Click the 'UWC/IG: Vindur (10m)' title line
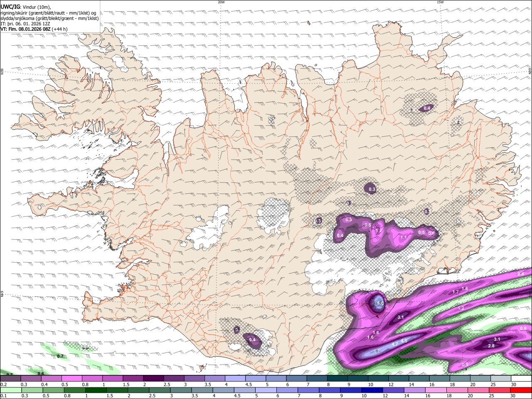The height and width of the screenshot is (399, 532). pyautogui.click(x=25, y=7)
